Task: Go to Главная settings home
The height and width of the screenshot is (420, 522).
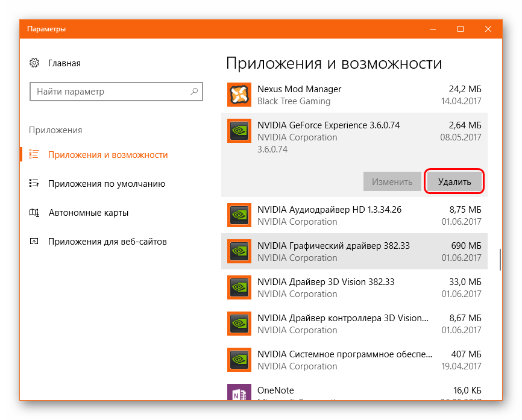Action: 64,63
